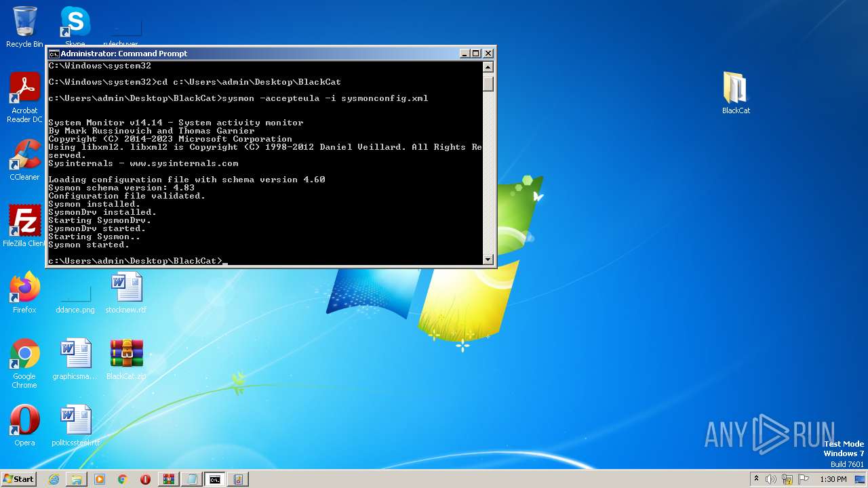The image size is (868, 488).
Task: Switch to WinRAR taskbar item
Action: coord(169,479)
